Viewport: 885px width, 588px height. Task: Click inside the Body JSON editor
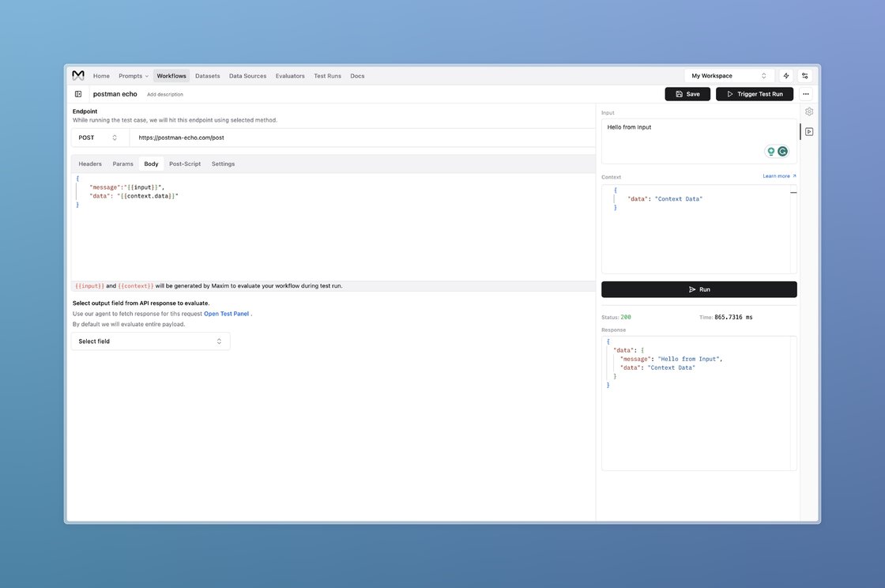[x=333, y=226]
